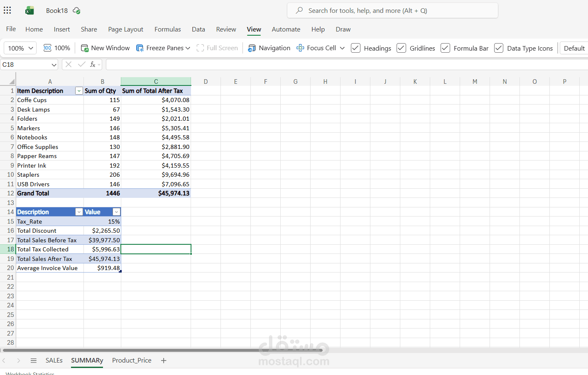Select the 15% value cell

(x=103, y=222)
